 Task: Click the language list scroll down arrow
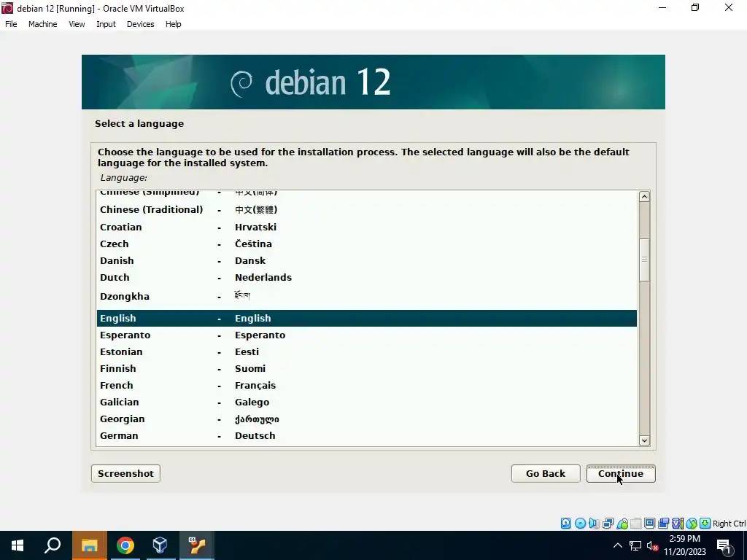coord(644,440)
